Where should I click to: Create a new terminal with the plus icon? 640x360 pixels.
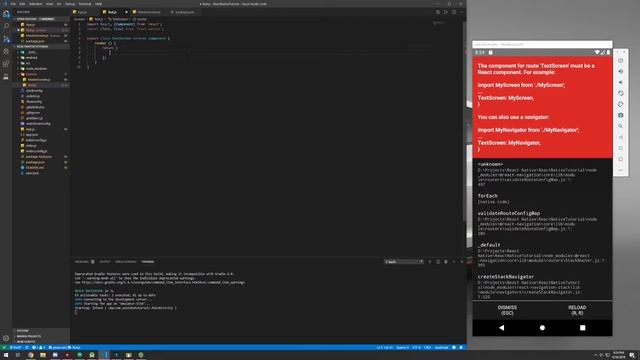click(x=430, y=262)
